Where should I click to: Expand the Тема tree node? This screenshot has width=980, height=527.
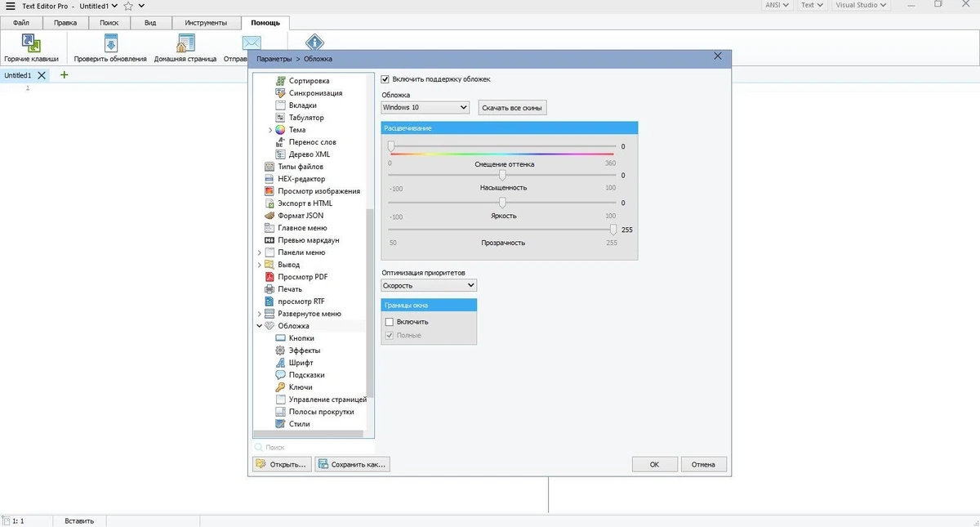tap(270, 130)
